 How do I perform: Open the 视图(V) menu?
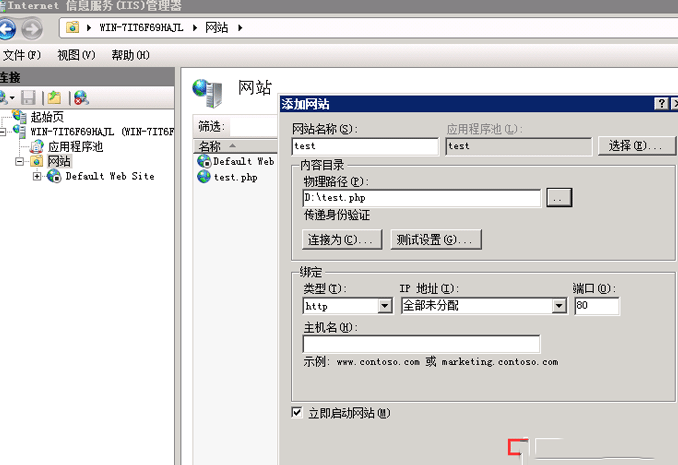click(76, 55)
